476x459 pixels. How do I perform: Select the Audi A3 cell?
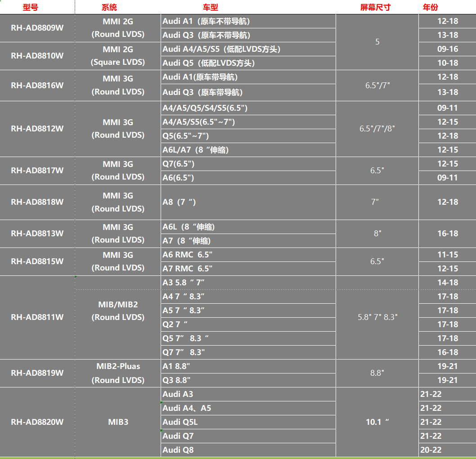point(248,395)
